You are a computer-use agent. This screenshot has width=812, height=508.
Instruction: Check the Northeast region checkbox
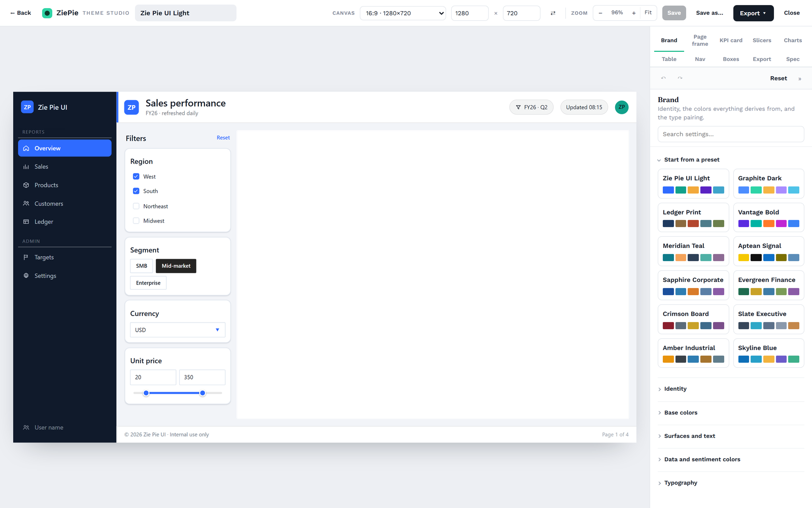point(136,206)
